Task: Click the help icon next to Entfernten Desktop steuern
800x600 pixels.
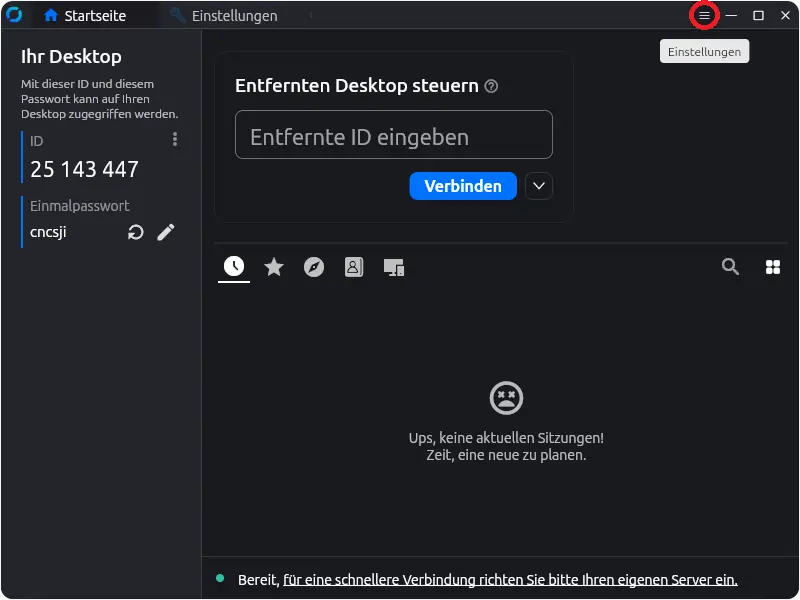Action: click(491, 87)
